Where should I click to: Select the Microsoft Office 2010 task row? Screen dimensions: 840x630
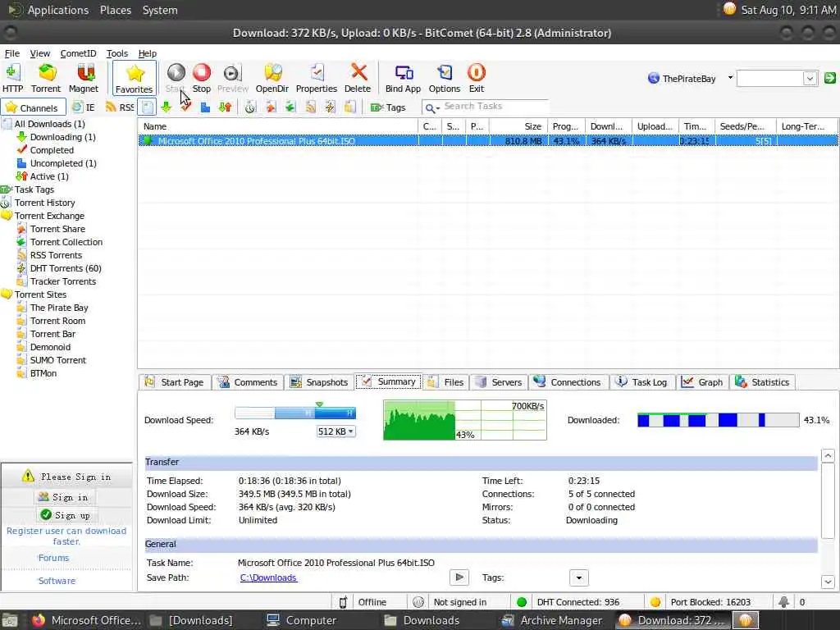(x=487, y=141)
